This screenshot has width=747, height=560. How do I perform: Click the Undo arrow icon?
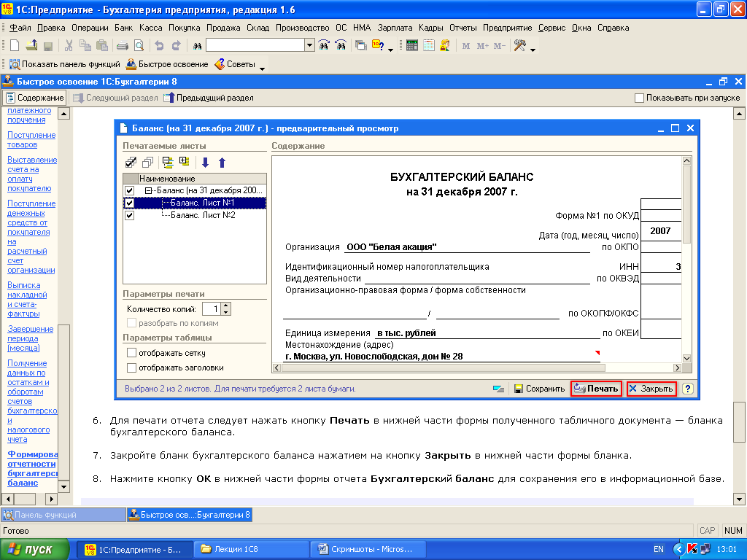(x=159, y=46)
